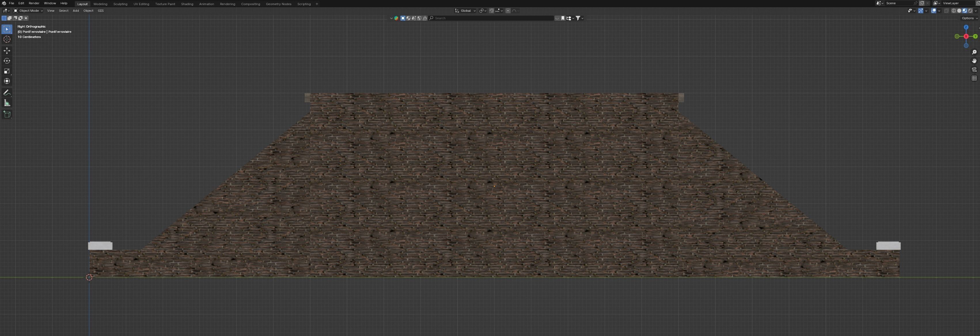980x336 pixels.
Task: Toggle snapping magnet button
Action: pos(492,11)
